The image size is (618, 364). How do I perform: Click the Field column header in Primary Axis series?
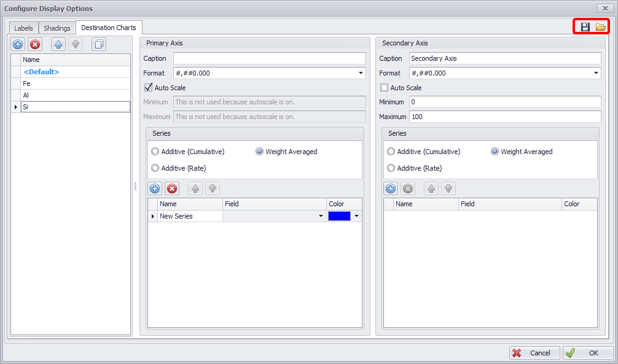tap(275, 204)
